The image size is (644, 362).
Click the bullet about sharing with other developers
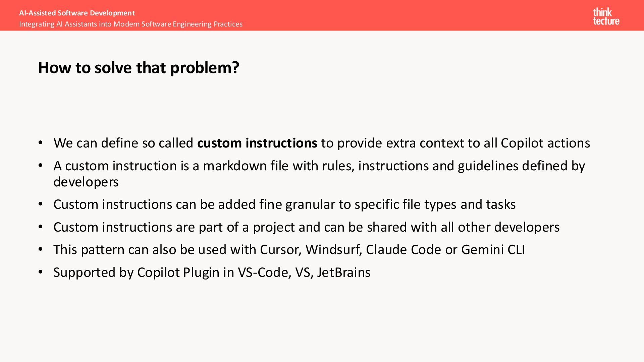click(x=306, y=227)
